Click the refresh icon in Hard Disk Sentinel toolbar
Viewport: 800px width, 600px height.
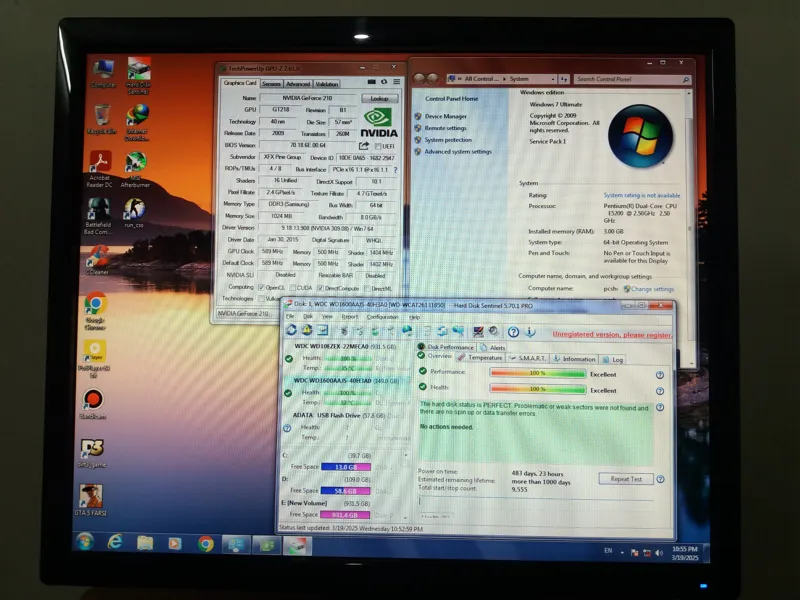click(291, 330)
